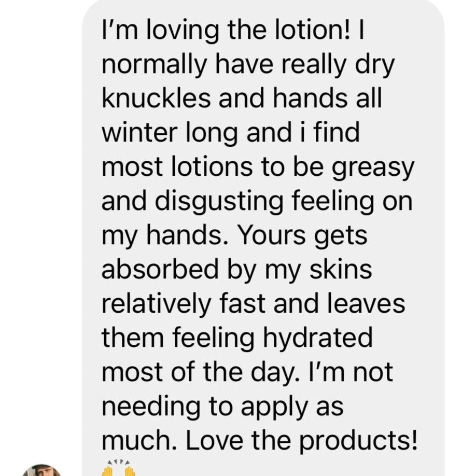Click the line "relatively fast and leaves"
476x476 pixels.
click(253, 304)
